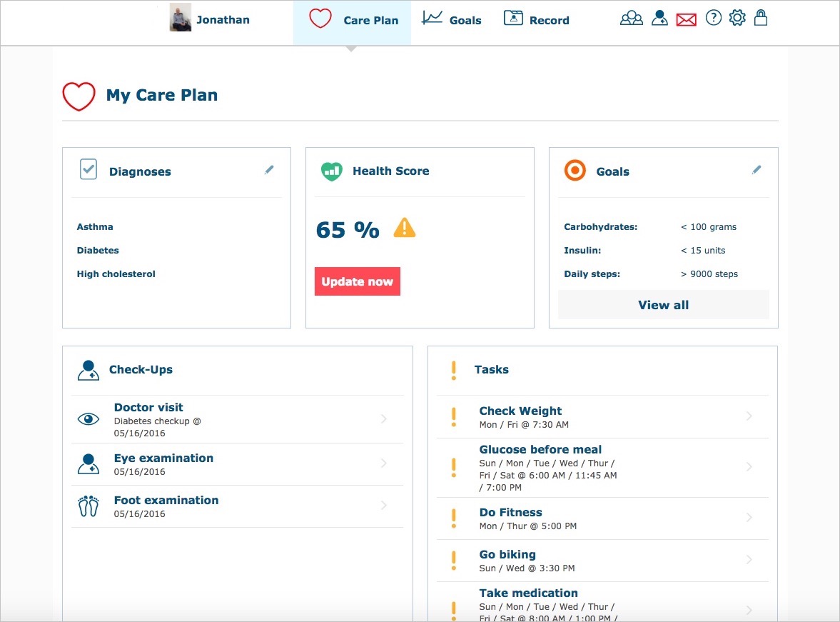Click the lock icon in the header

[x=761, y=19]
